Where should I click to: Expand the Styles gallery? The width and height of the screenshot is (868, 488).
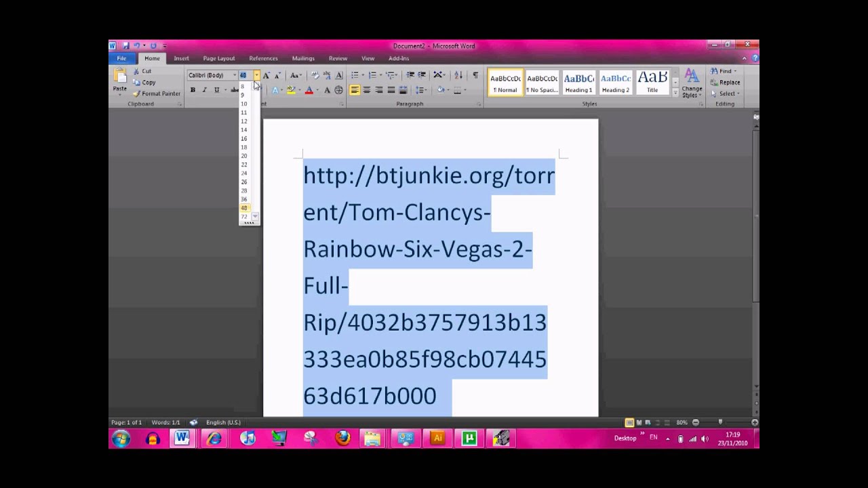pyautogui.click(x=675, y=93)
